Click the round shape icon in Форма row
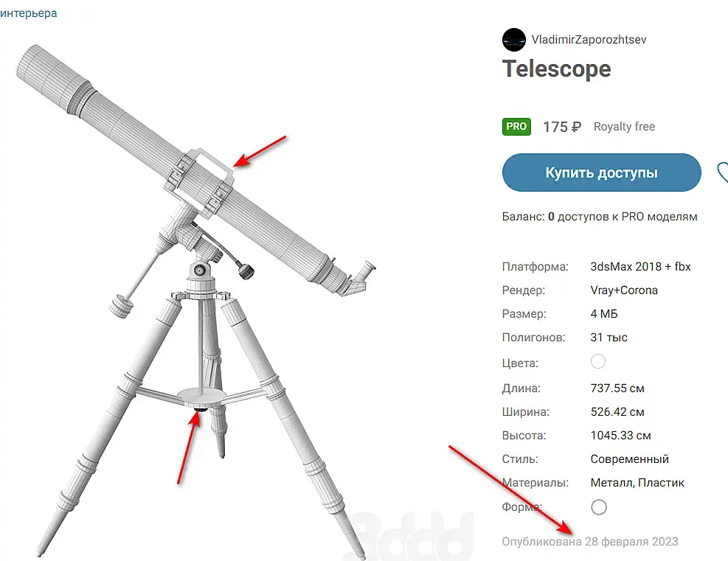The image size is (728, 561). (599, 506)
